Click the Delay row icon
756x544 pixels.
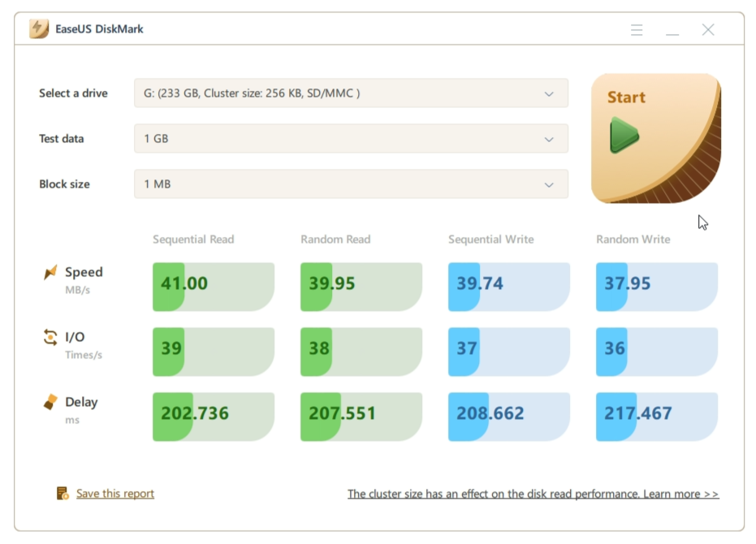(x=50, y=402)
